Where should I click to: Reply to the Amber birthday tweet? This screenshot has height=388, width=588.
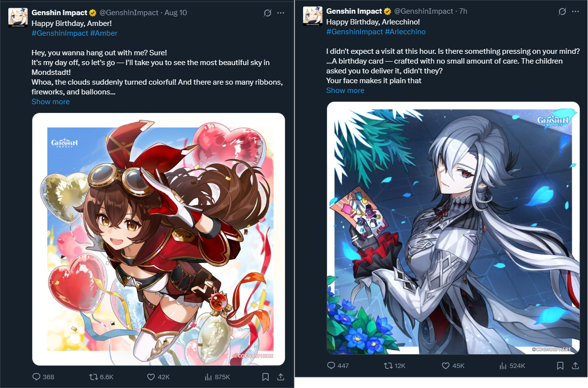(x=43, y=377)
